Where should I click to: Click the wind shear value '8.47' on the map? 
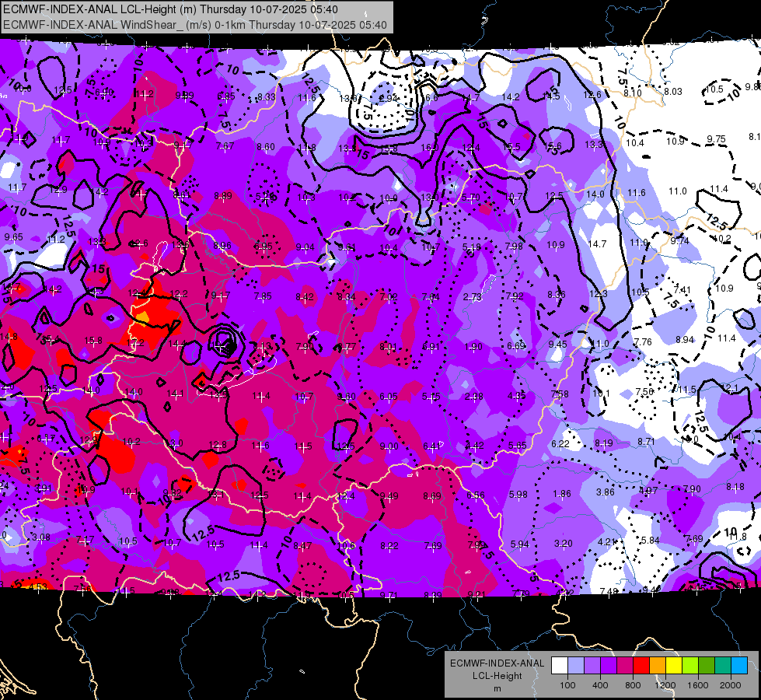(302, 545)
